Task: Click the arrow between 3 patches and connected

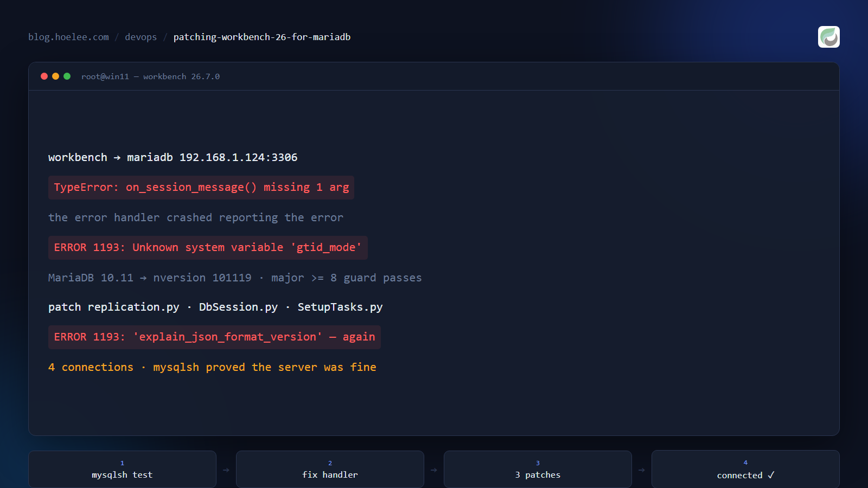Action: click(x=642, y=470)
